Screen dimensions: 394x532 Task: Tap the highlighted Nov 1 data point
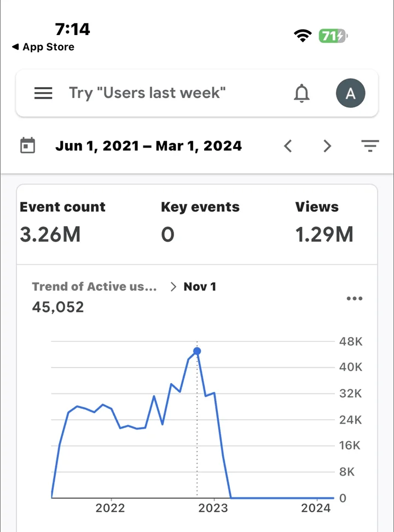pos(197,351)
